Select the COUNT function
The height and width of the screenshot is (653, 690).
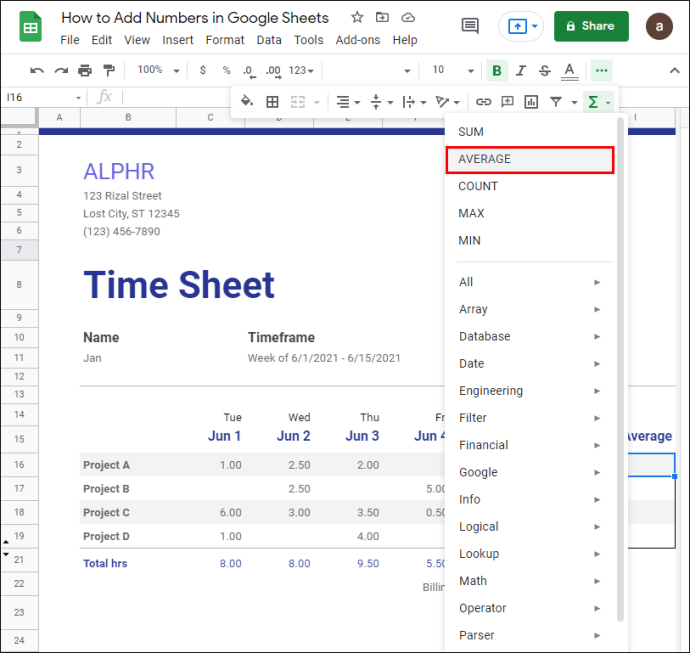point(530,186)
